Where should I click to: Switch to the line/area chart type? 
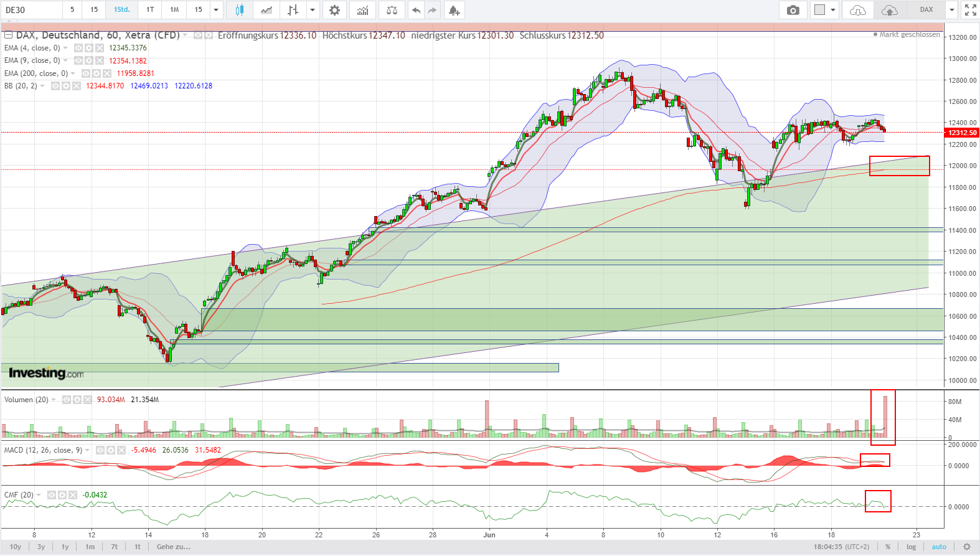(266, 10)
